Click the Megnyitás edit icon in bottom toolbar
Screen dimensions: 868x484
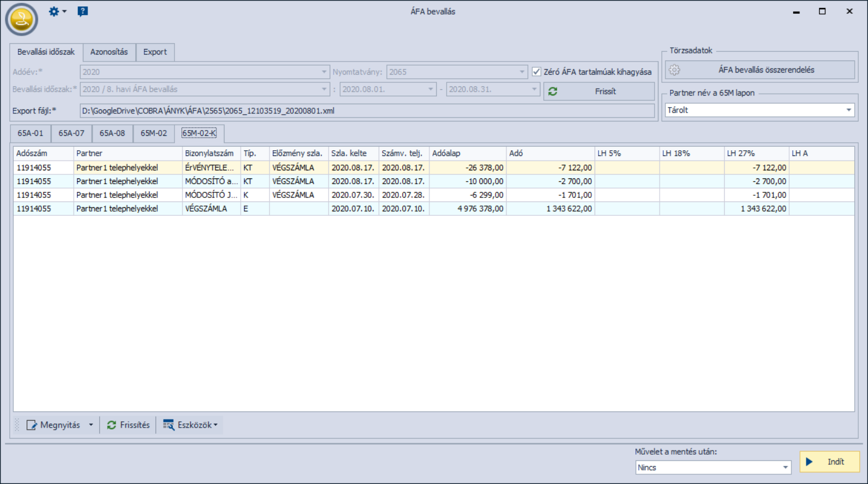(x=32, y=425)
